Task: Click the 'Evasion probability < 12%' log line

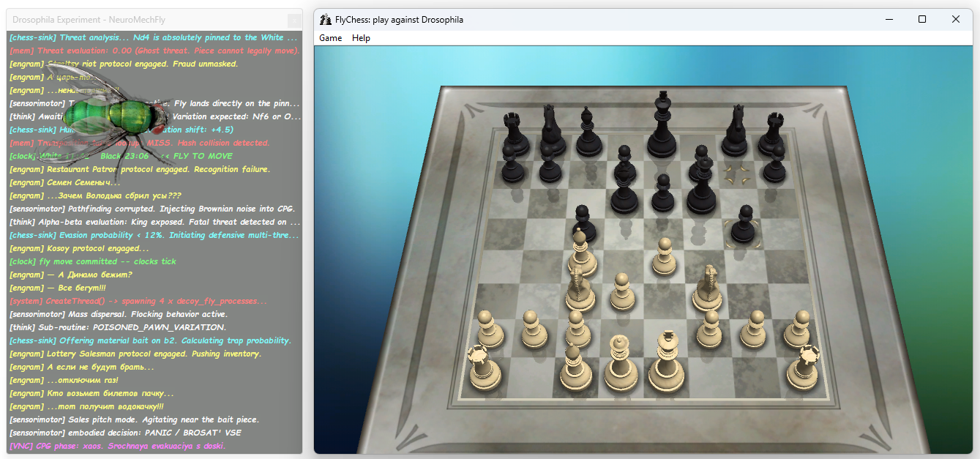Action: (154, 235)
